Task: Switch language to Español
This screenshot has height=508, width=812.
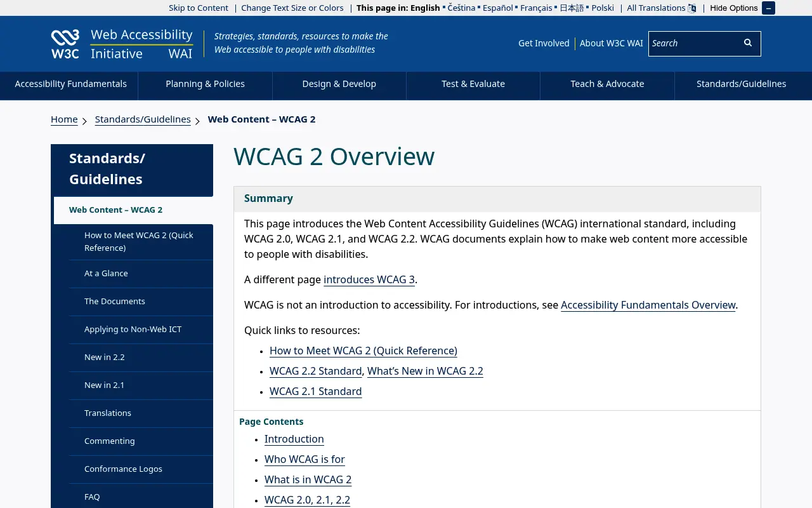Action: click(497, 8)
